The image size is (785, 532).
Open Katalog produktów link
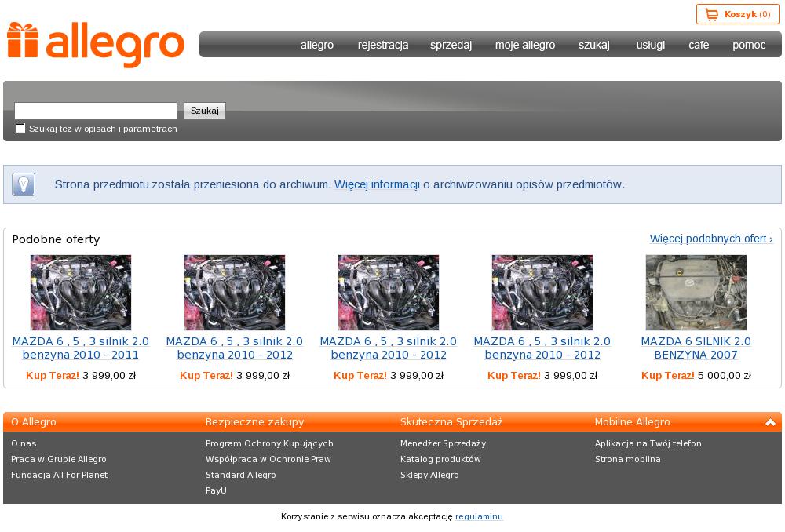click(x=440, y=459)
